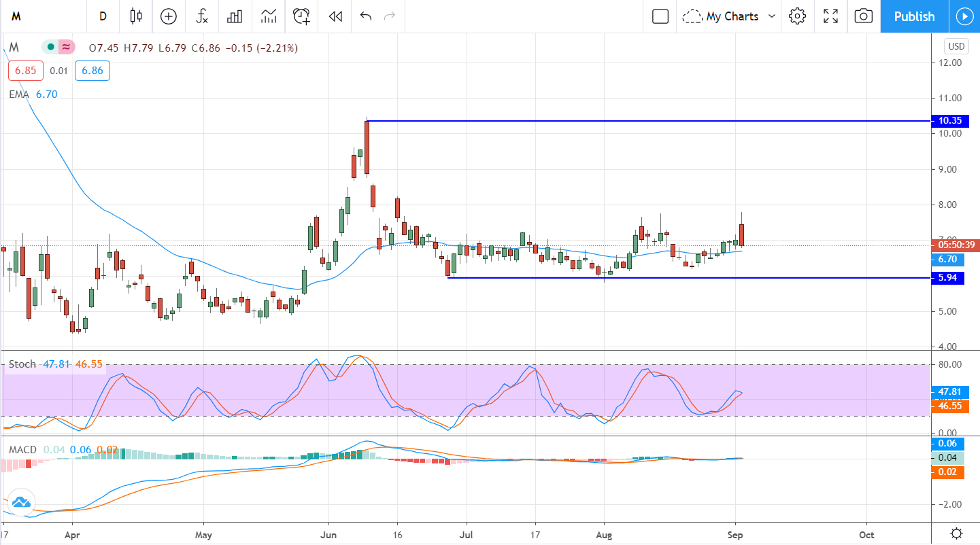Toggle fullscreen mode
Screen dimensions: 980x545
(830, 16)
